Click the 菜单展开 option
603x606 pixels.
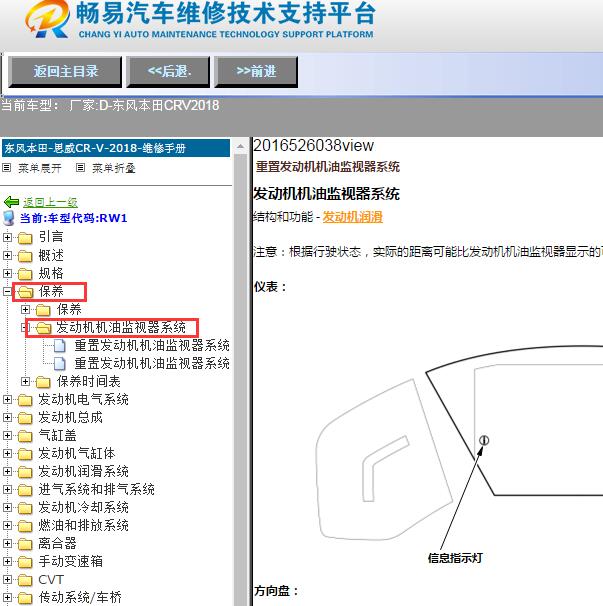pyautogui.click(x=39, y=168)
